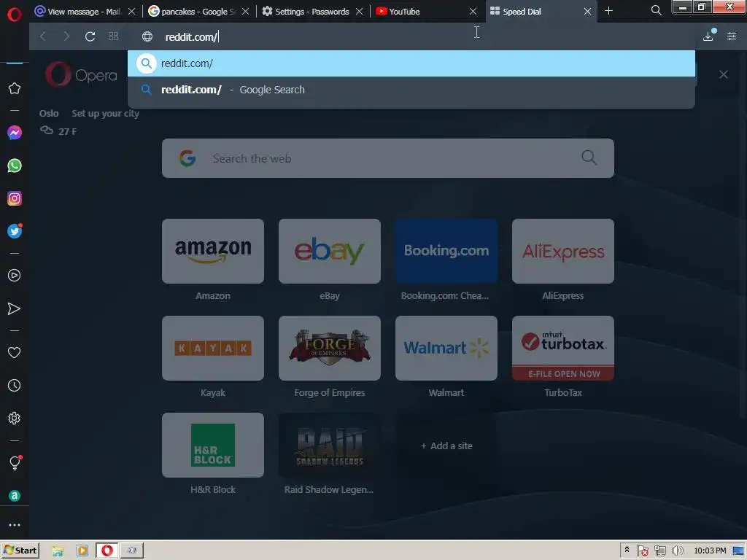Viewport: 747px width, 560px height.
Task: Click the globe site-info icon
Action: 147,36
